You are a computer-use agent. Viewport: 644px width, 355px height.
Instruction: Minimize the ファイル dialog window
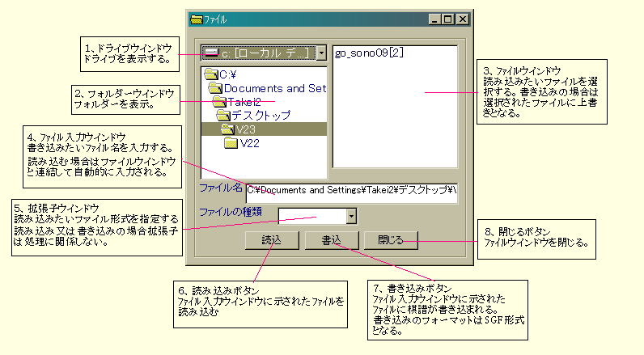435,19
